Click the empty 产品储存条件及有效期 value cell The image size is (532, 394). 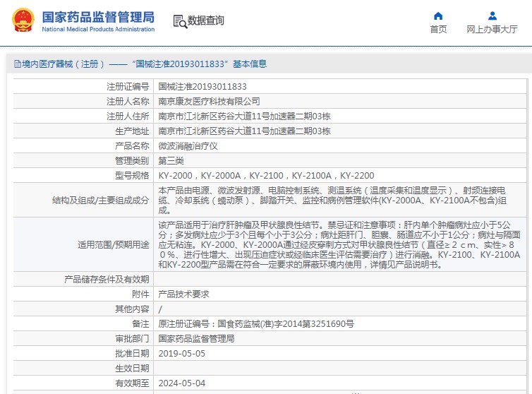pyautogui.click(x=340, y=279)
